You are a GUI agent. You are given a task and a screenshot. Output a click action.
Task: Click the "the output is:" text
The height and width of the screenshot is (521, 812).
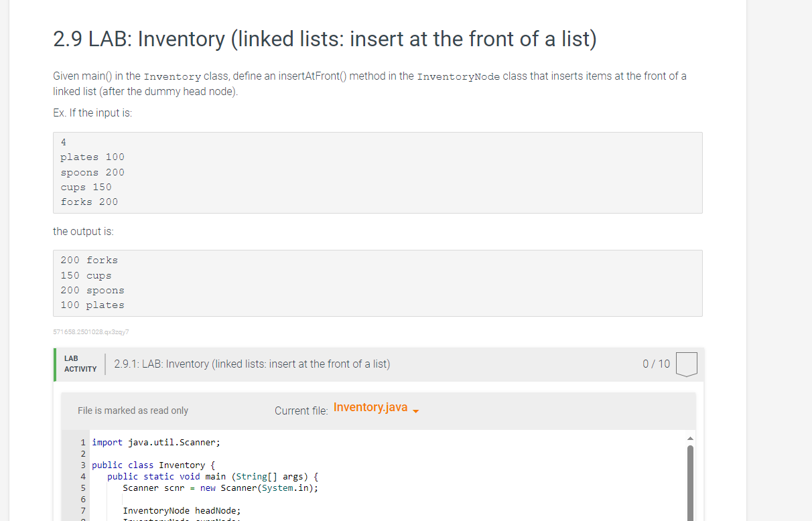click(83, 231)
